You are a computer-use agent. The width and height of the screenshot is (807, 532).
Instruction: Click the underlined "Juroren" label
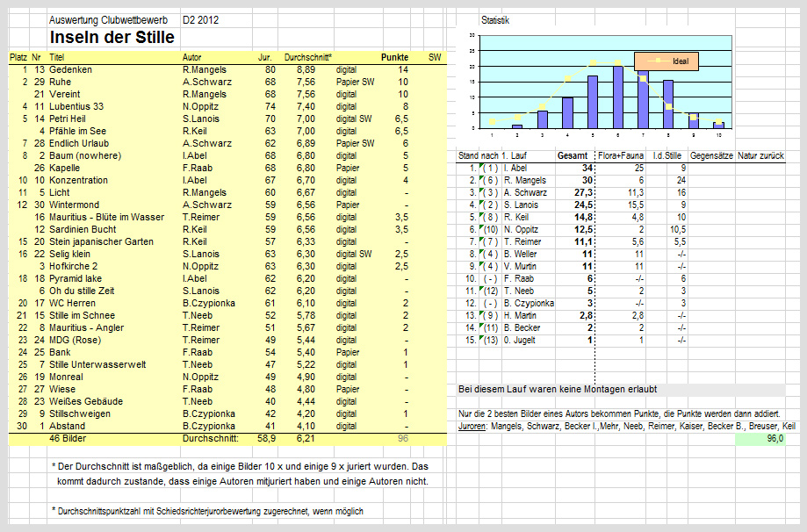[x=472, y=427]
